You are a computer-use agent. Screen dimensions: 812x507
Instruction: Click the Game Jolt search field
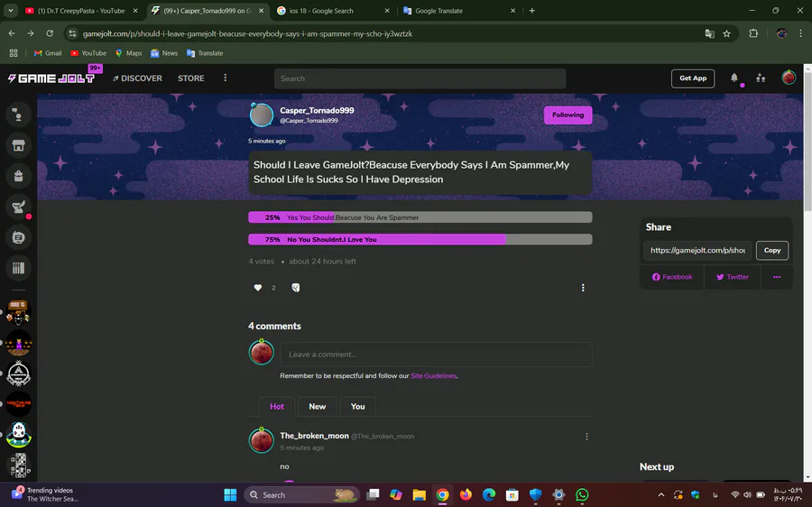coord(420,78)
